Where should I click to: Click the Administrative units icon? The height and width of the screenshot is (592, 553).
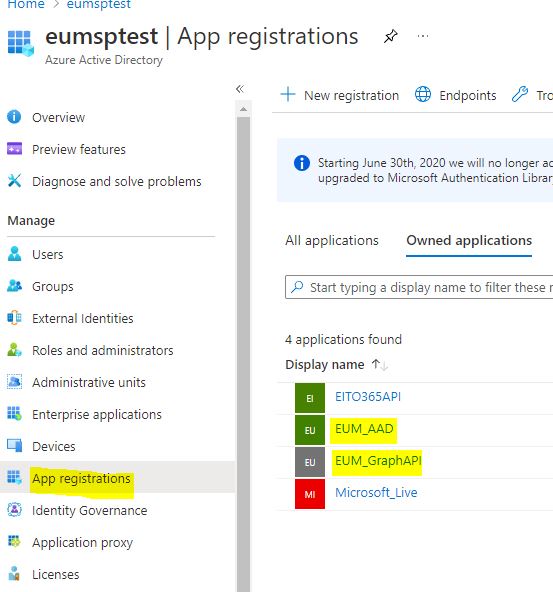[14, 382]
